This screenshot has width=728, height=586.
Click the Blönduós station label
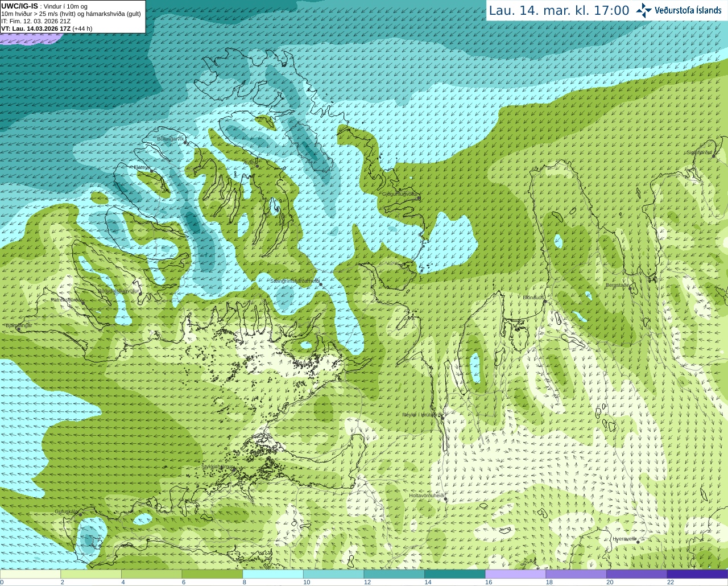pos(533,298)
